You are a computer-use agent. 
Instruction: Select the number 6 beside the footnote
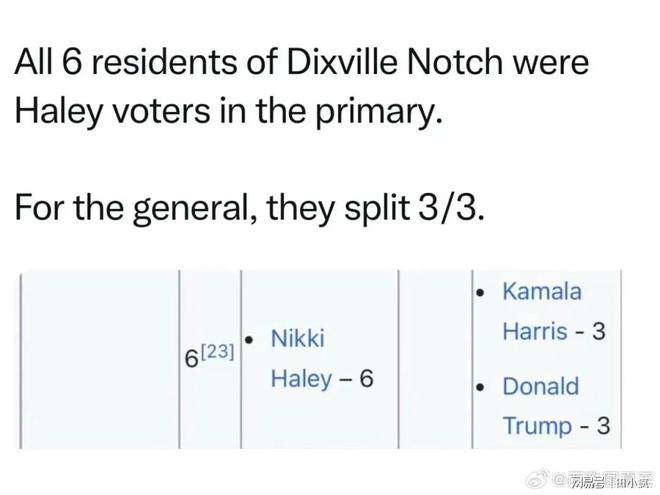[192, 359]
